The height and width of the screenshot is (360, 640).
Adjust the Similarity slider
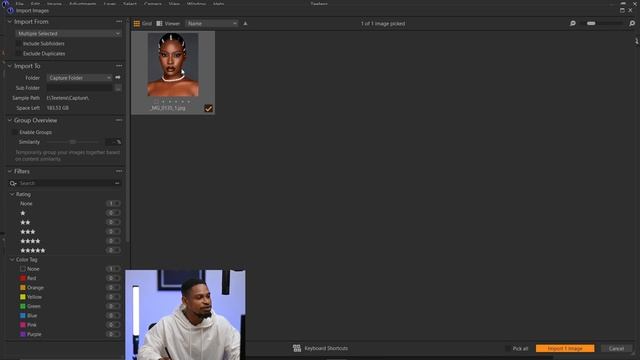73,142
